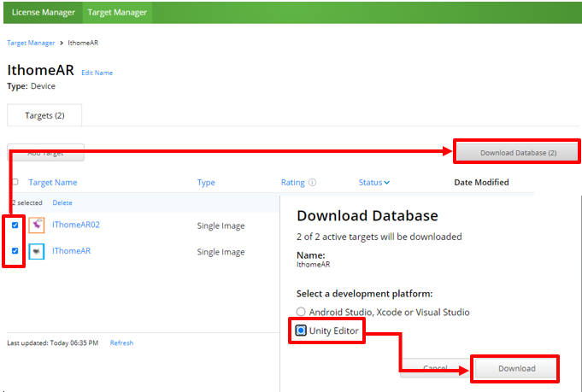Click the IthomeAR breadcrumb text
The image size is (582, 392).
[83, 43]
